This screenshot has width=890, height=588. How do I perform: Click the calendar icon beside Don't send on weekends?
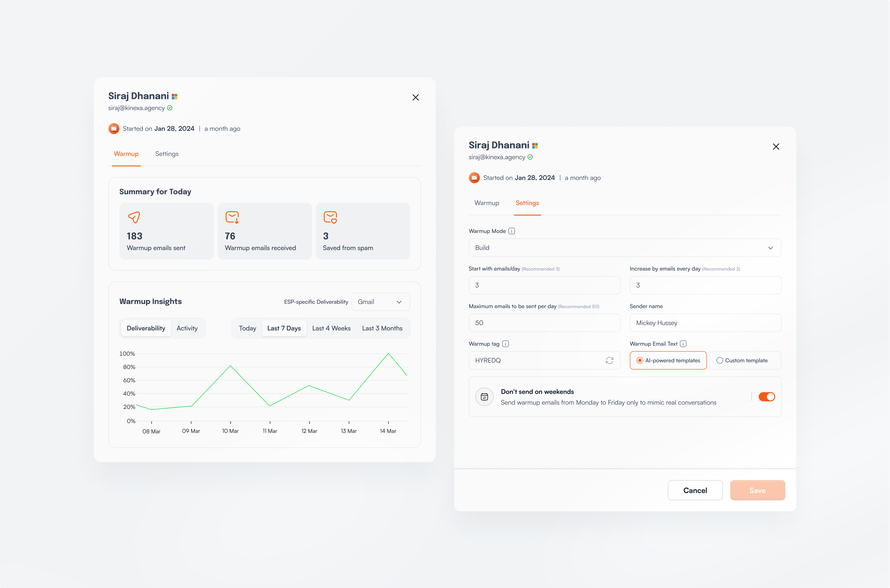pos(484,397)
